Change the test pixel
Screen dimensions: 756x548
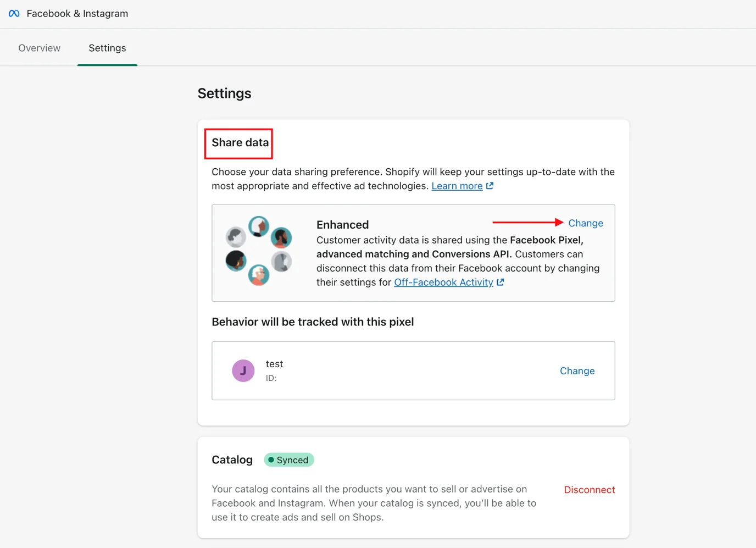pos(577,371)
